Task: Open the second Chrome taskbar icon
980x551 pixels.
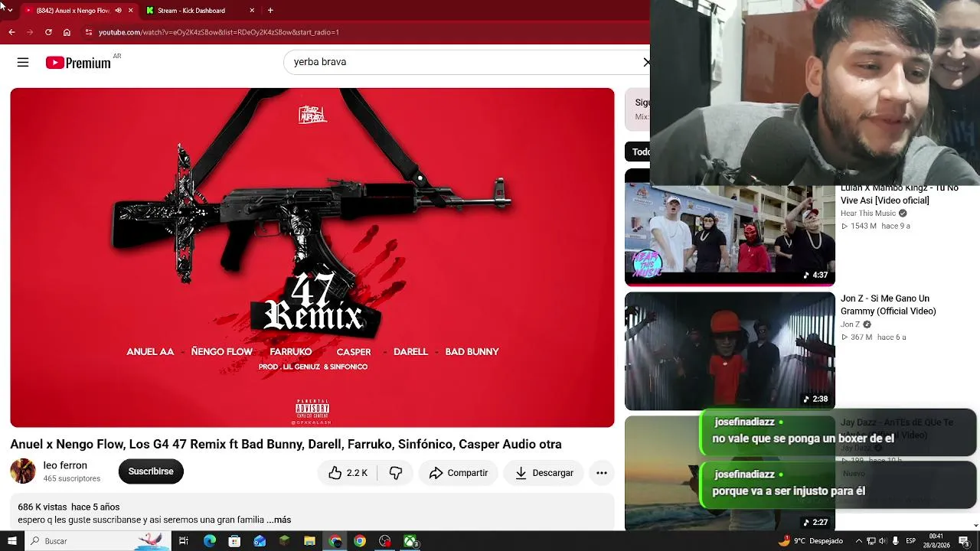Action: 360,541
